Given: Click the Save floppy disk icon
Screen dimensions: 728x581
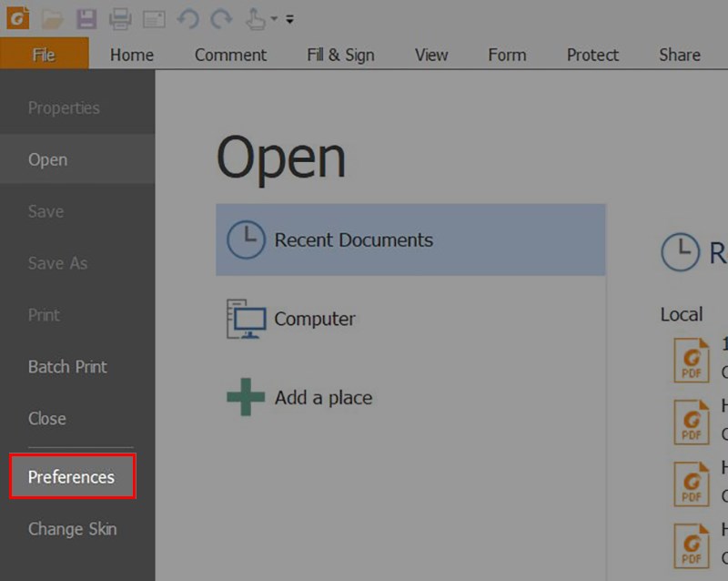Looking at the screenshot, I should pyautogui.click(x=86, y=19).
